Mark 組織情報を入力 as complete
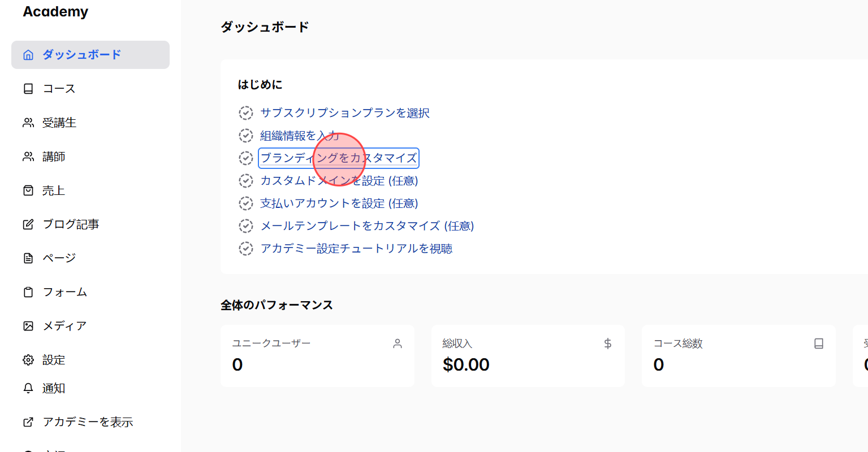Image resolution: width=868 pixels, height=452 pixels. 246,136
